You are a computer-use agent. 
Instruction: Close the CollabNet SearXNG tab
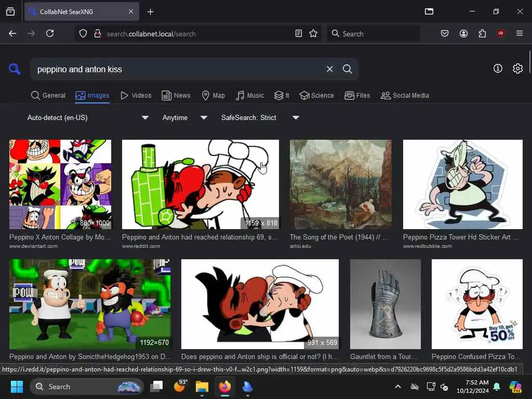[131, 11]
